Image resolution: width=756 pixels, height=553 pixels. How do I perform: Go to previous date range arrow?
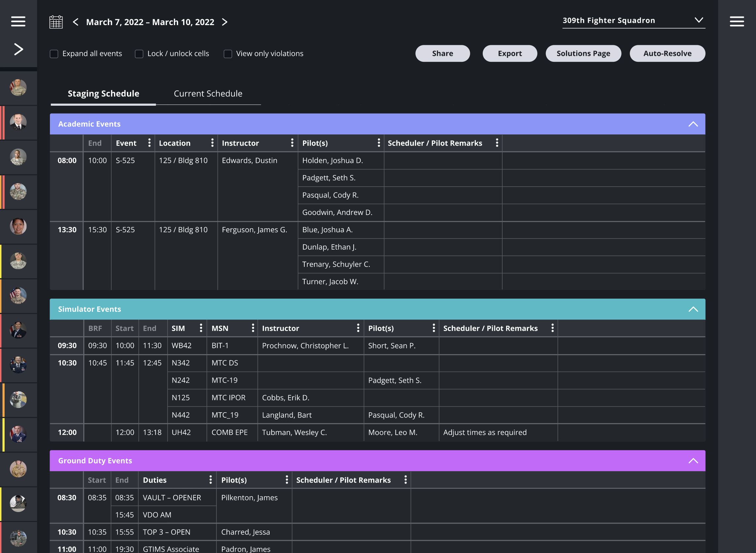(76, 22)
